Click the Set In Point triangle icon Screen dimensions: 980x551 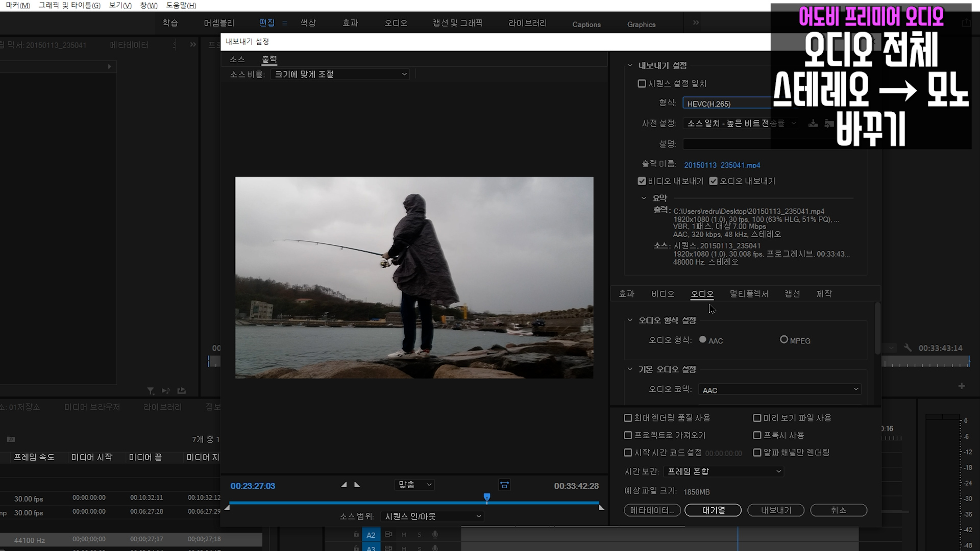click(344, 485)
